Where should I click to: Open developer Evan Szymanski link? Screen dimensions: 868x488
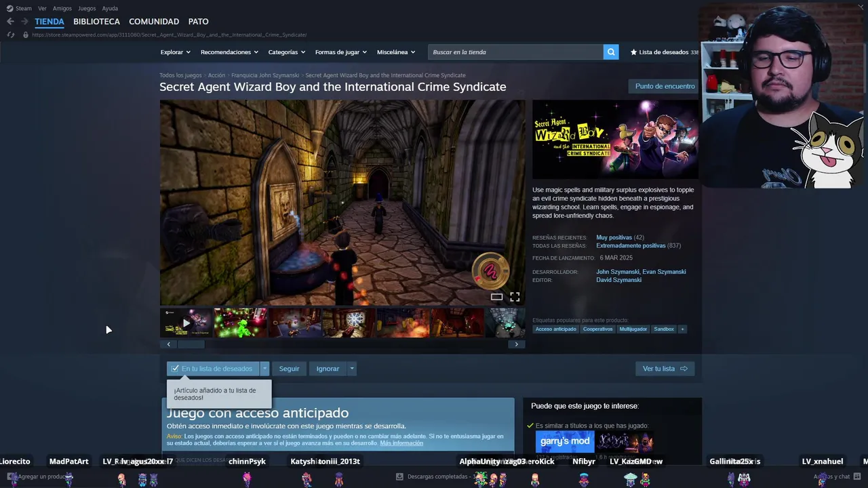664,272
